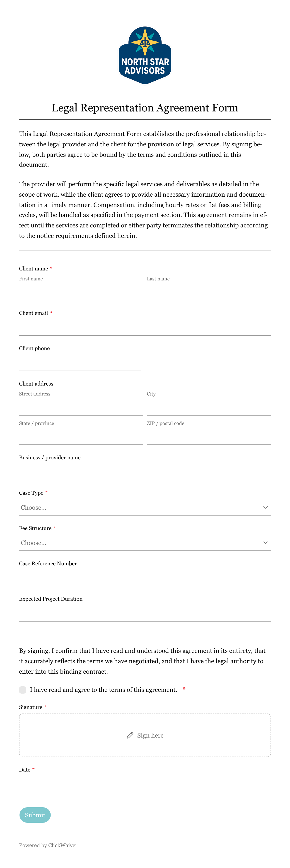This screenshot has height=868, width=290.
Task: Select the Client email input
Action: [145, 328]
